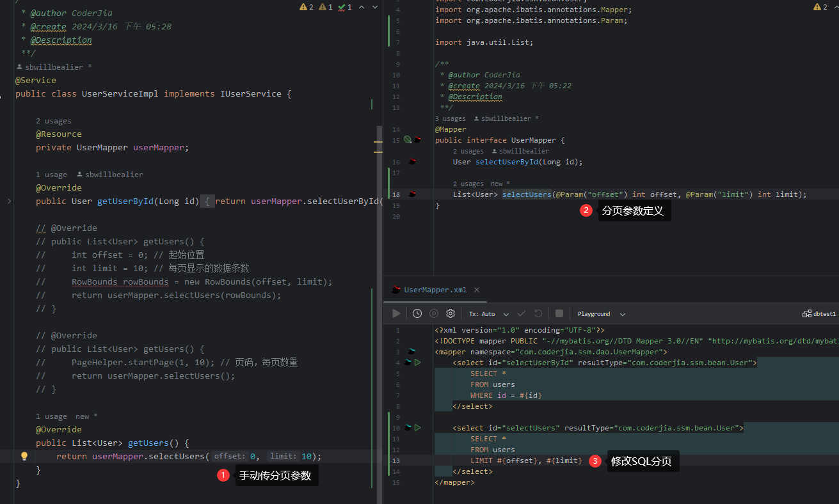The height and width of the screenshot is (504, 839).
Task: Go to previous highlighted error arrow
Action: (x=362, y=7)
